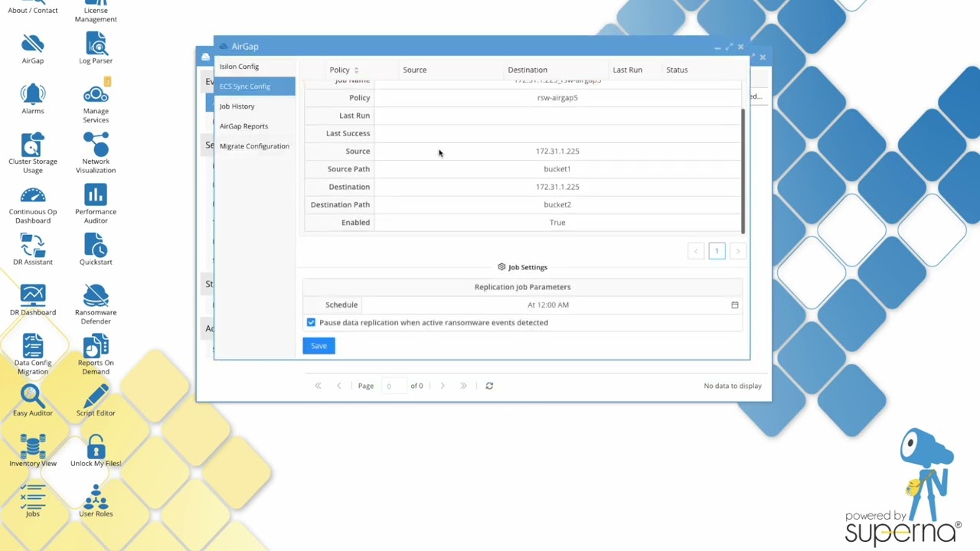This screenshot has height=551, width=980.
Task: Open the Log Parser icon
Action: coord(96,47)
